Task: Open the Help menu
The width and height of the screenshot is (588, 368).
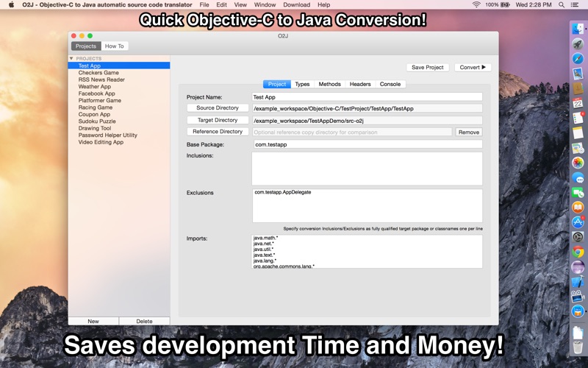Action: point(324,4)
